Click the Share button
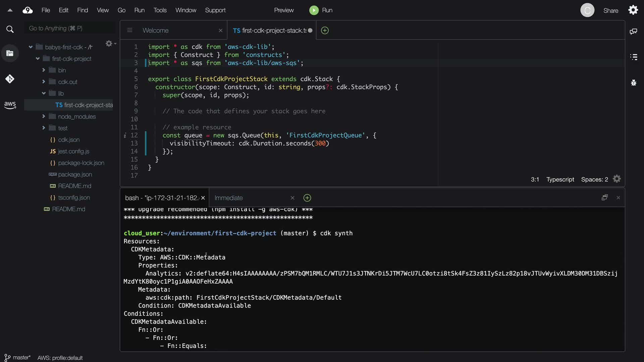The width and height of the screenshot is (644, 362). (x=610, y=10)
